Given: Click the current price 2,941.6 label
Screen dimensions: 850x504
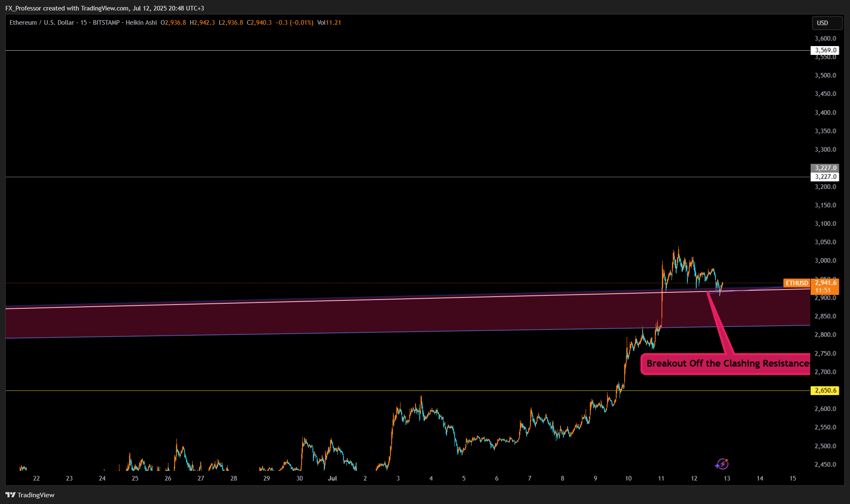Looking at the screenshot, I should coord(825,283).
